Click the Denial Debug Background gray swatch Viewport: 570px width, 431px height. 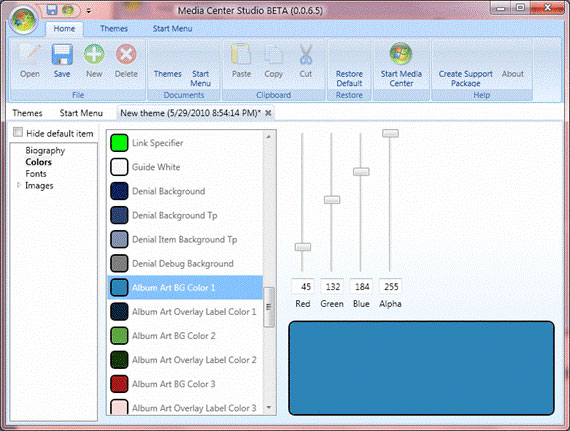click(x=119, y=263)
